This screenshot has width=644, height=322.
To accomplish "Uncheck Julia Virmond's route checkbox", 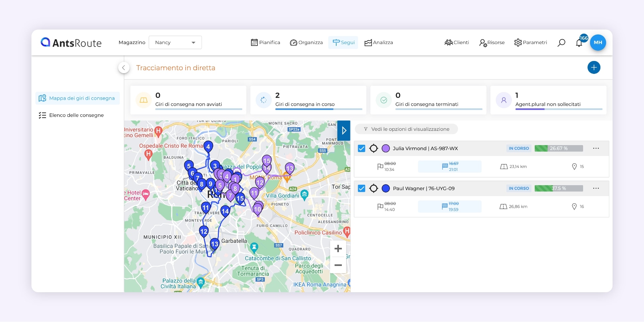I will [361, 148].
